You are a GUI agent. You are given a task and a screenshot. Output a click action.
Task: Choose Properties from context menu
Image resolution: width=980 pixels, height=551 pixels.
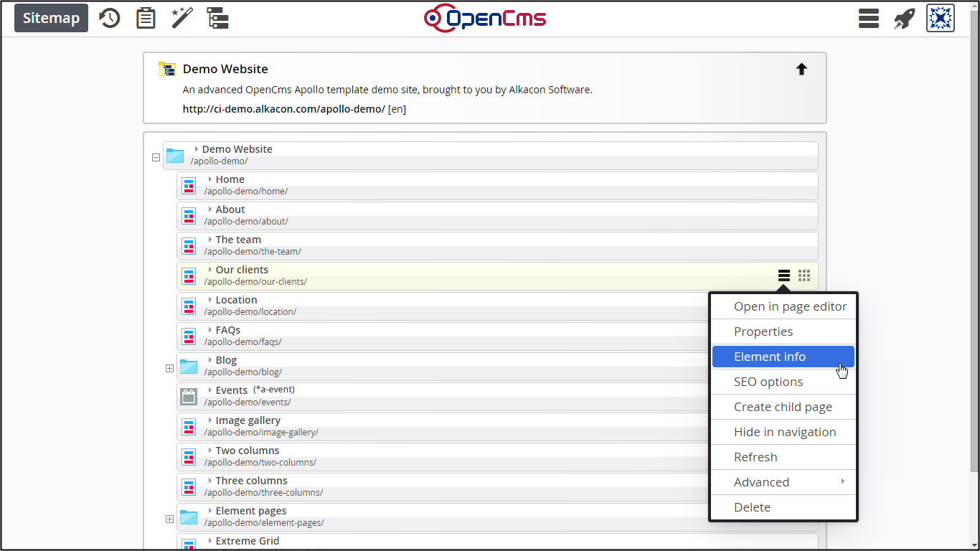coord(783,331)
